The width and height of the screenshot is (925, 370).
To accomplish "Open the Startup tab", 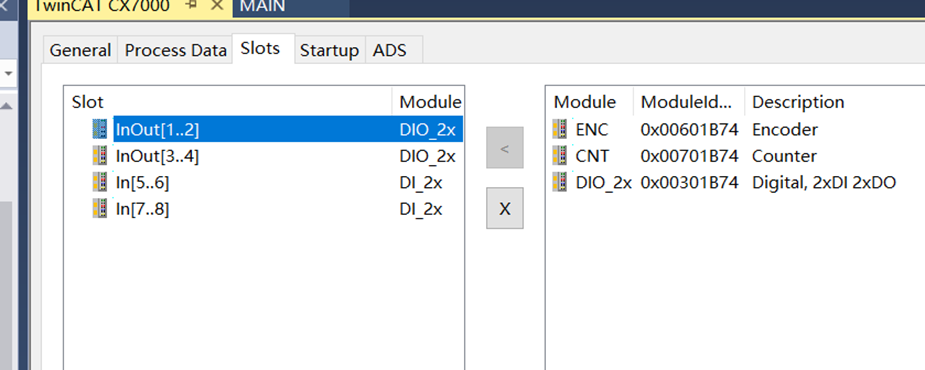I will 329,50.
